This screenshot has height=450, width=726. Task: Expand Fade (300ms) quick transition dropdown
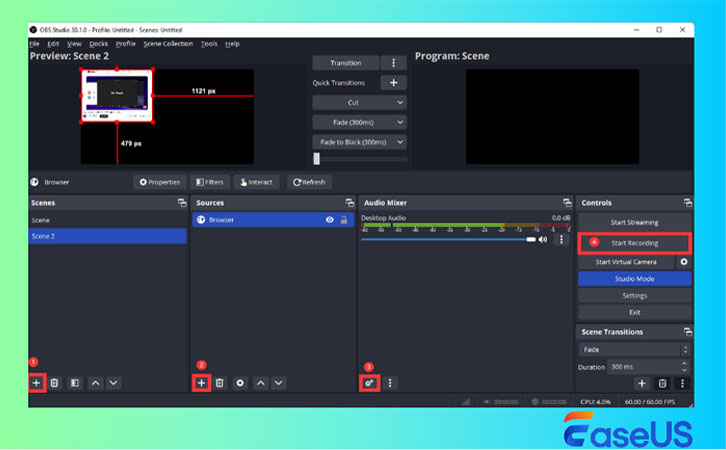click(x=359, y=122)
